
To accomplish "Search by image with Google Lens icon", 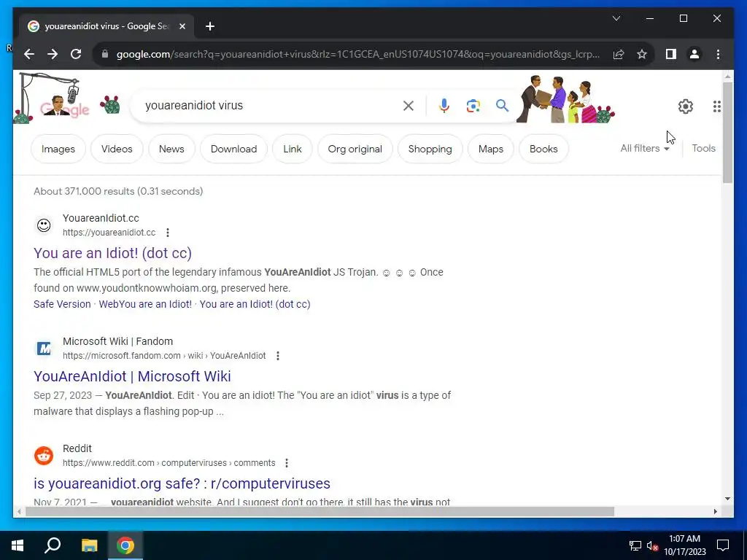I will point(473,106).
